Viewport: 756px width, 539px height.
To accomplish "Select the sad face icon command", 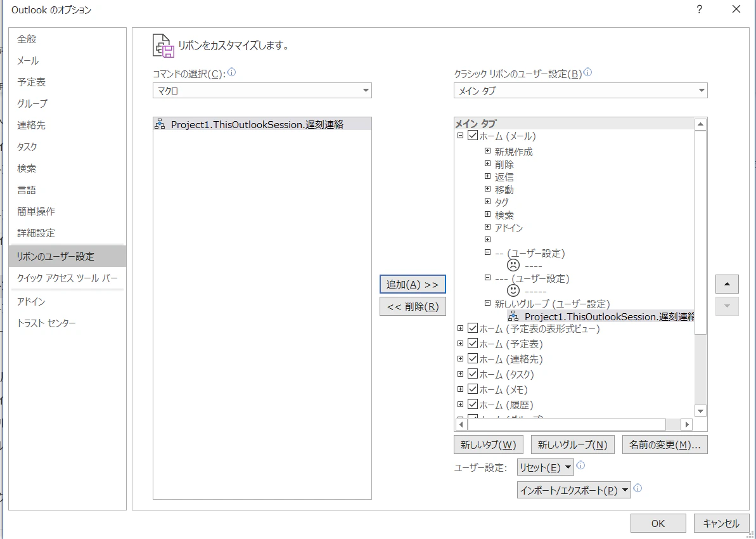I will click(513, 266).
